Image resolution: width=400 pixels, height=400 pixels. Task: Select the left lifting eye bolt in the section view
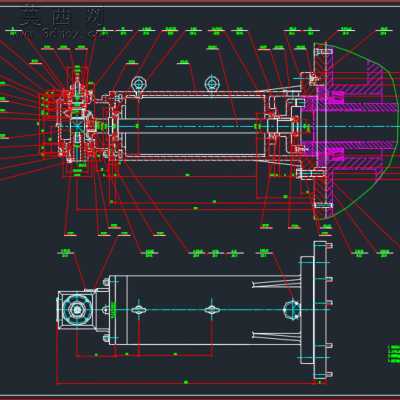point(138,86)
